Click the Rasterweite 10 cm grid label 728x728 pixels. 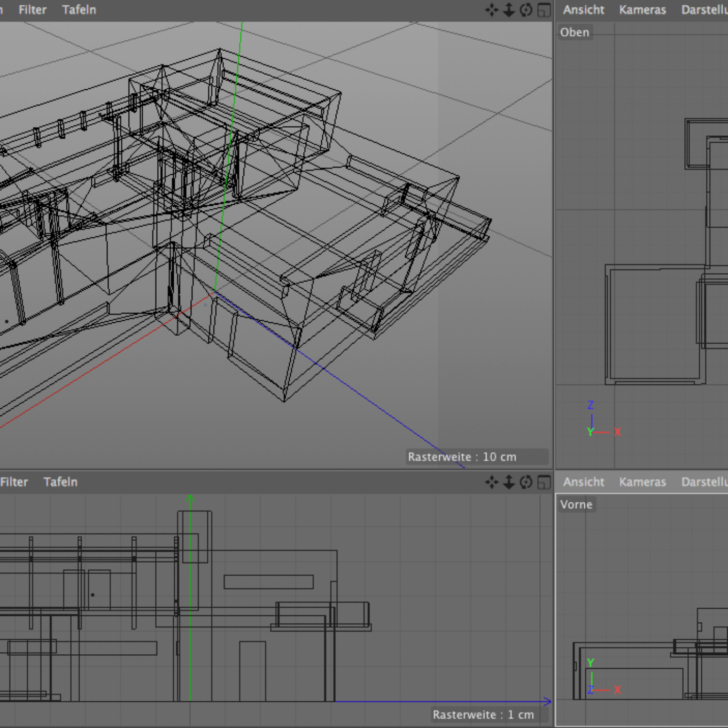[x=462, y=457]
